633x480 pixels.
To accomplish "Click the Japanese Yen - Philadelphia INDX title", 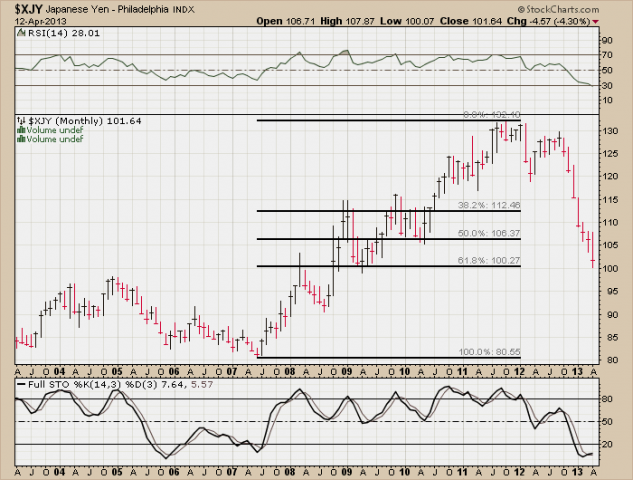I will (x=119, y=9).
